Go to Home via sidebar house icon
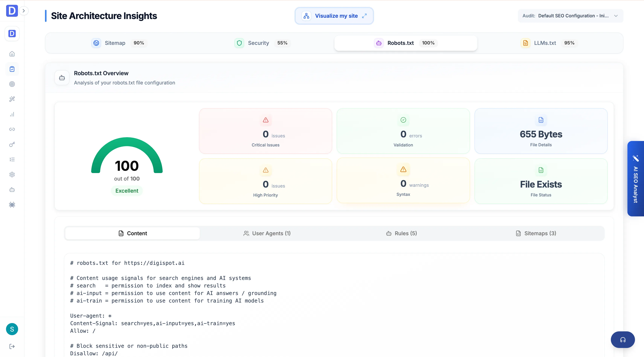The image size is (644, 357). point(12,54)
